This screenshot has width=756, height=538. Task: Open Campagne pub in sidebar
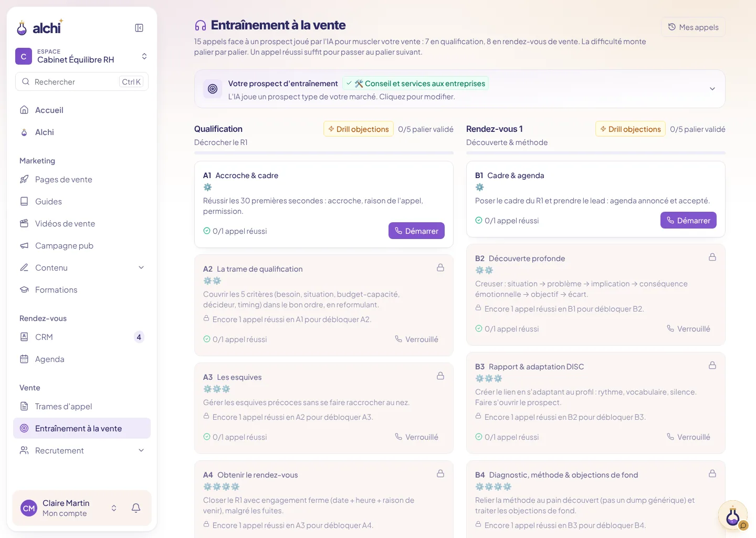[82, 246]
